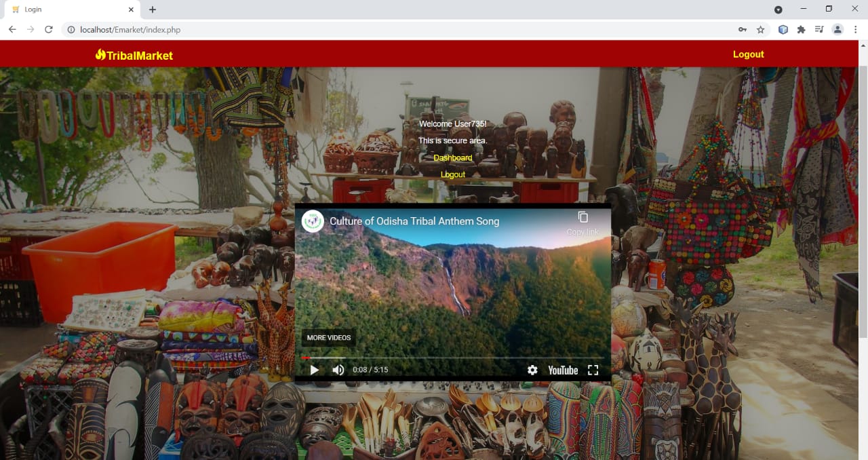
Task: Open the Extensions puzzle menu
Action: click(801, 29)
